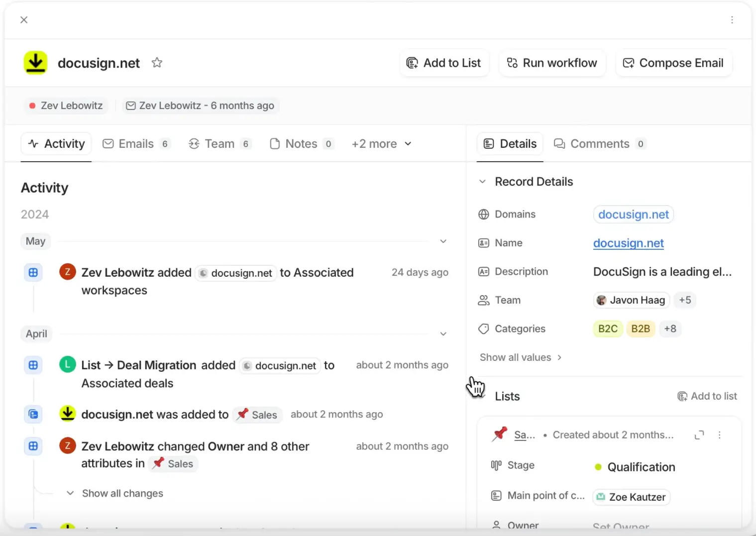The width and height of the screenshot is (756, 536).
Task: Switch to the Comments tab
Action: tap(599, 144)
